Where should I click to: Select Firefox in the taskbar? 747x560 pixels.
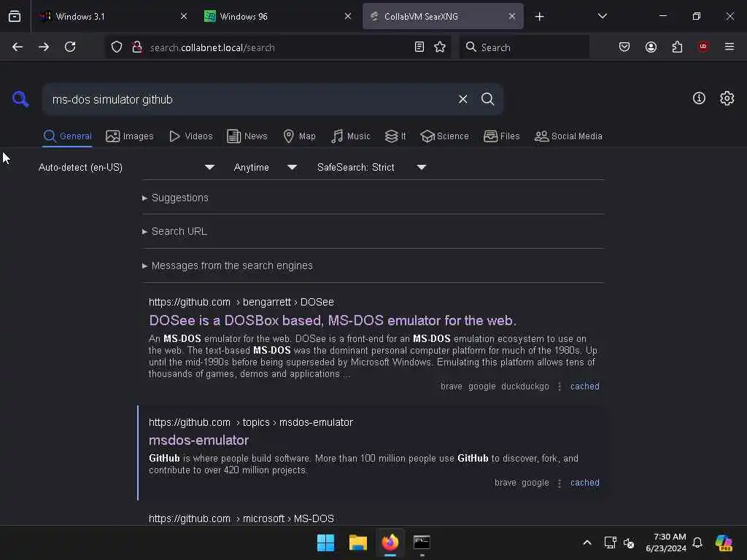tap(390, 542)
